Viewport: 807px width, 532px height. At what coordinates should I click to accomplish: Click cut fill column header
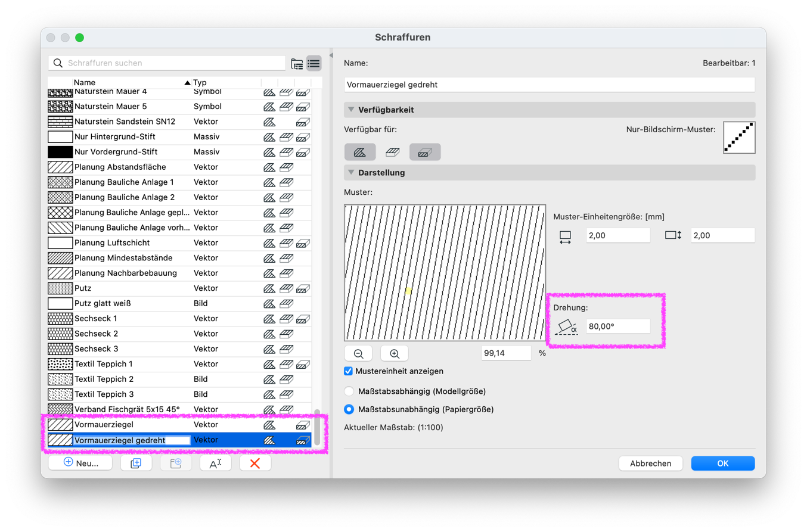click(x=303, y=82)
